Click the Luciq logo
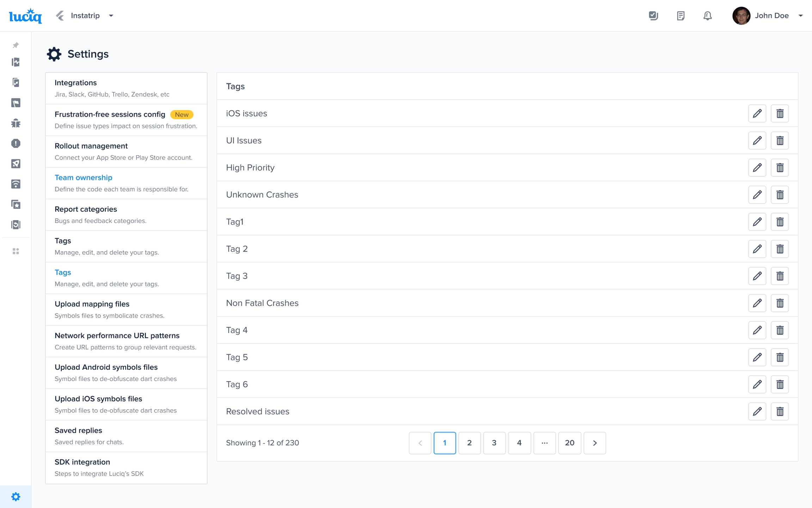812x508 pixels. (x=25, y=16)
